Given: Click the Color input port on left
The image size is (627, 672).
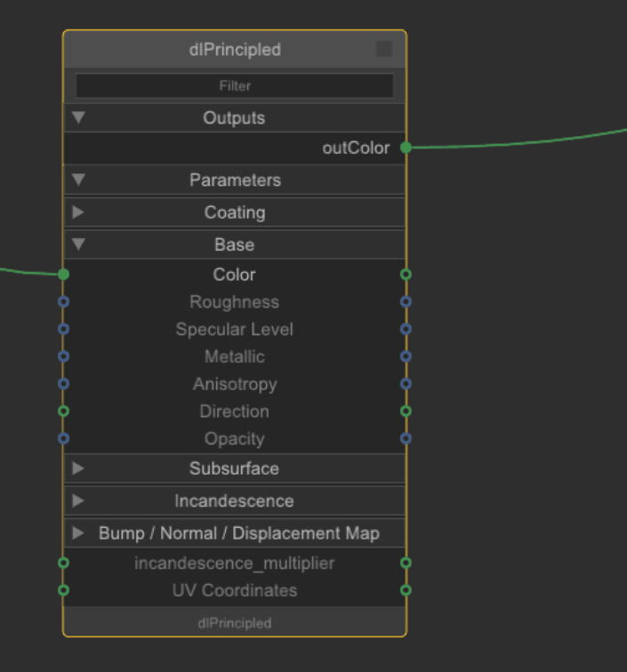Looking at the screenshot, I should click(x=63, y=275).
